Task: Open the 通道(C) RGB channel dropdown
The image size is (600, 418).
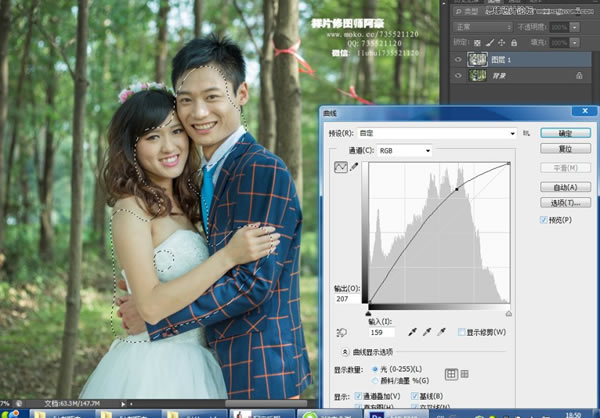Action: tap(404, 151)
